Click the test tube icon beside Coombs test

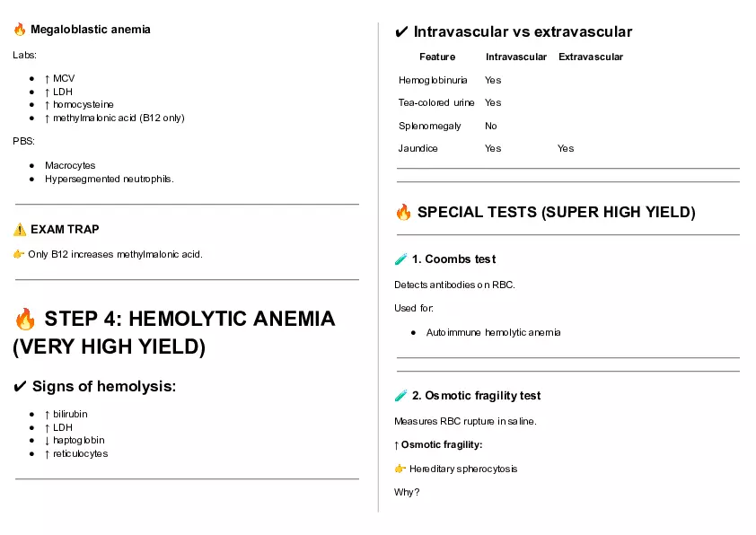tap(400, 259)
